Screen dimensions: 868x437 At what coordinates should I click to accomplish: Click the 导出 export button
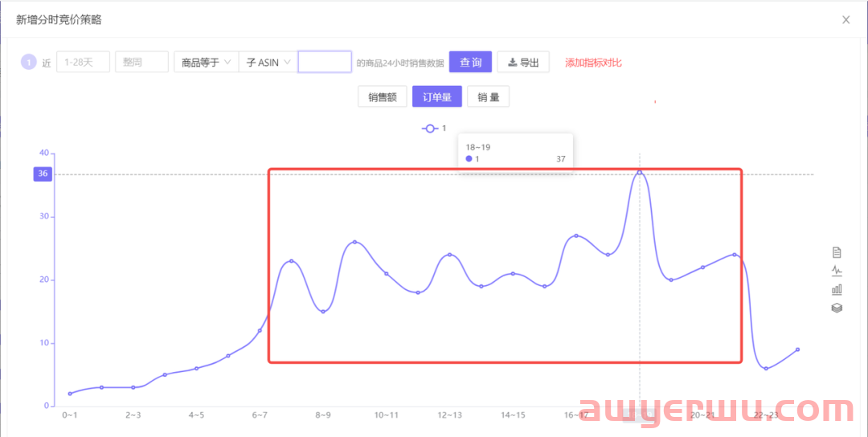coord(523,62)
